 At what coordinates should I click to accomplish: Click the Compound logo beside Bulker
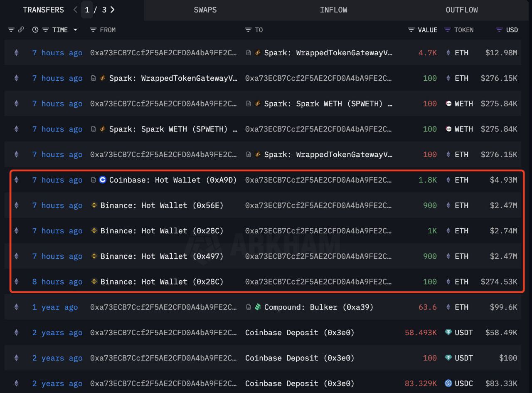pos(258,307)
